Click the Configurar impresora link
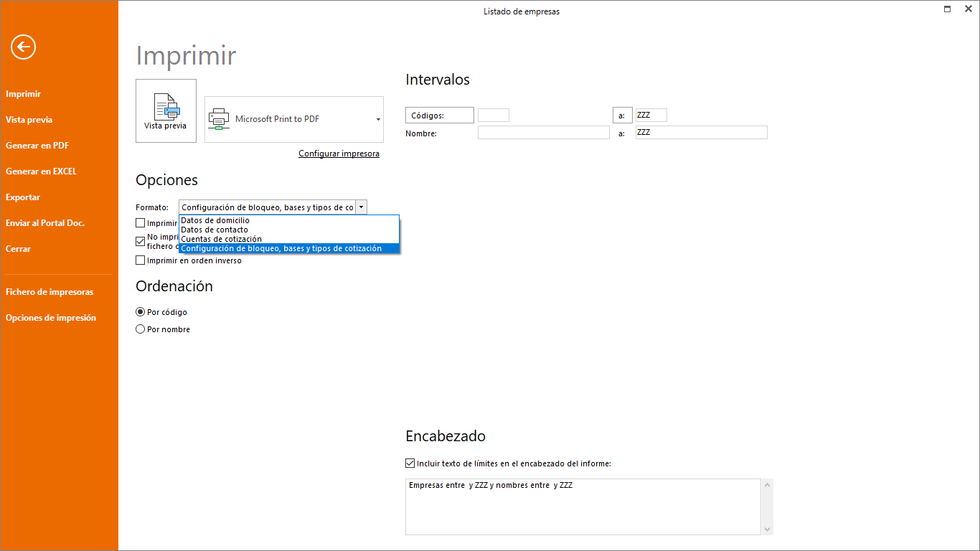This screenshot has width=980, height=551. click(x=339, y=154)
